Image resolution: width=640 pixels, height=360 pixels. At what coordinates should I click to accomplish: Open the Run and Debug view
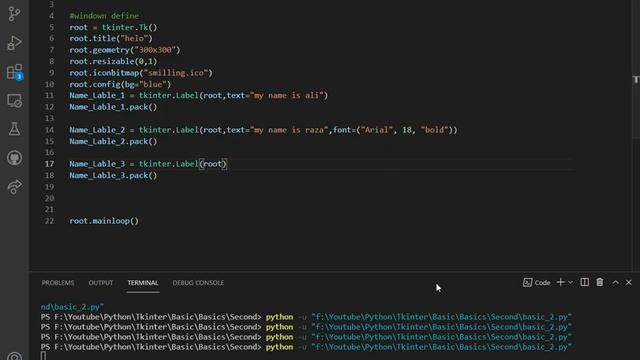click(x=14, y=43)
